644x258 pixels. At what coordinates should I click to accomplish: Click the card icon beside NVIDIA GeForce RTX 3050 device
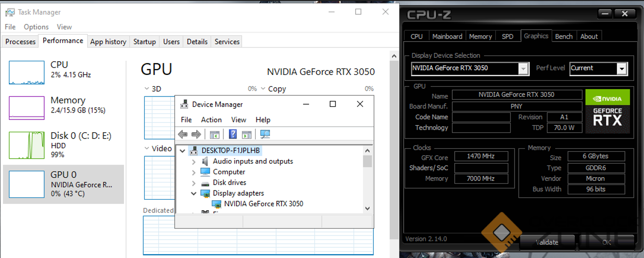(216, 204)
